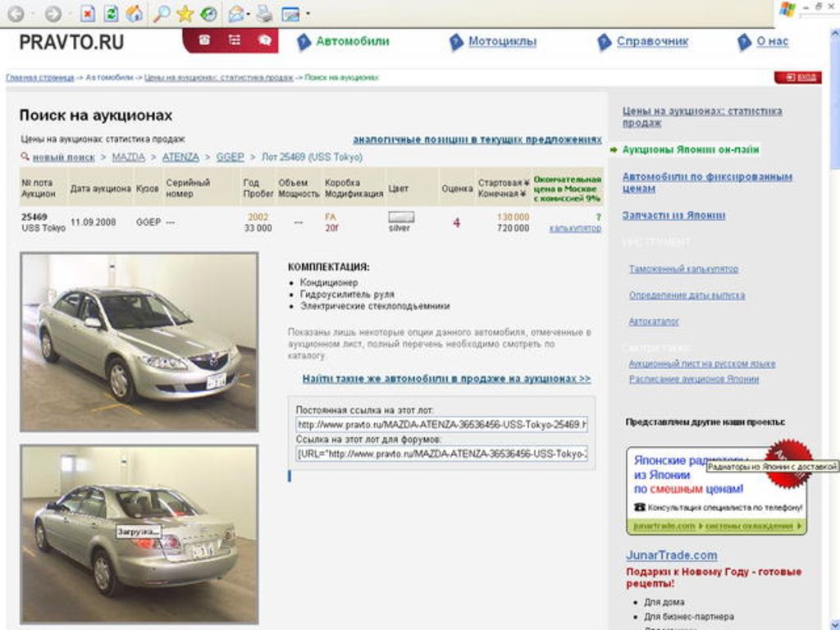The height and width of the screenshot is (630, 840).
Task: Open Определение даты выпуска link
Action: (687, 295)
